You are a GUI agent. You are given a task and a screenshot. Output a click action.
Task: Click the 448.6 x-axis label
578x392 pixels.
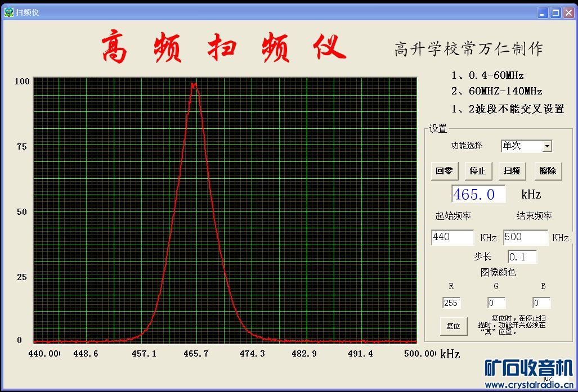click(86, 354)
